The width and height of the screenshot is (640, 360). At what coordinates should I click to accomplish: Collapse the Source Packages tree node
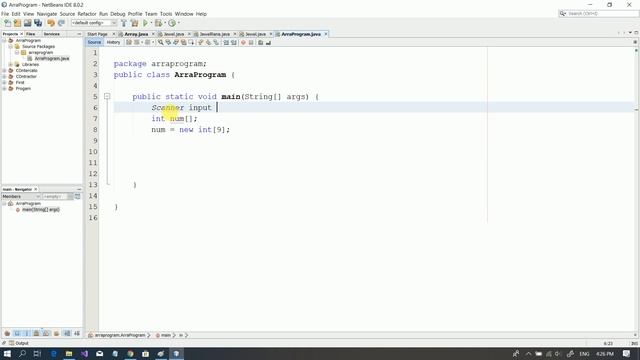point(11,47)
